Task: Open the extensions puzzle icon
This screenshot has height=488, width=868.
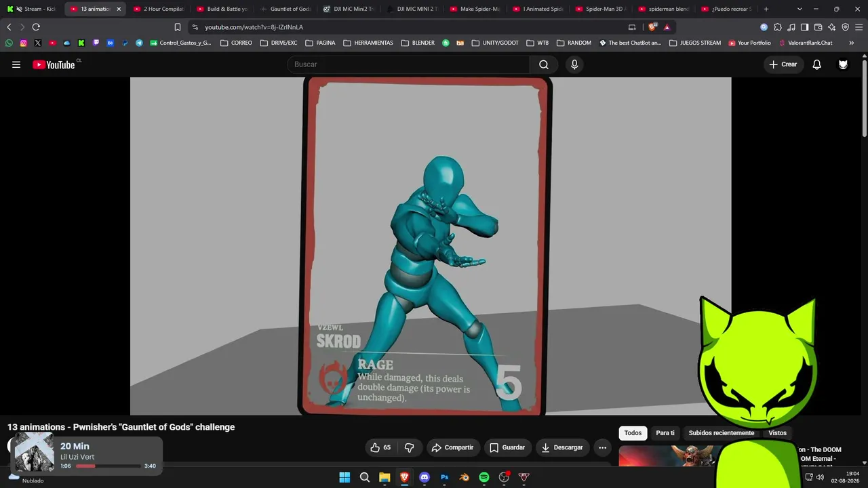Action: [778, 27]
